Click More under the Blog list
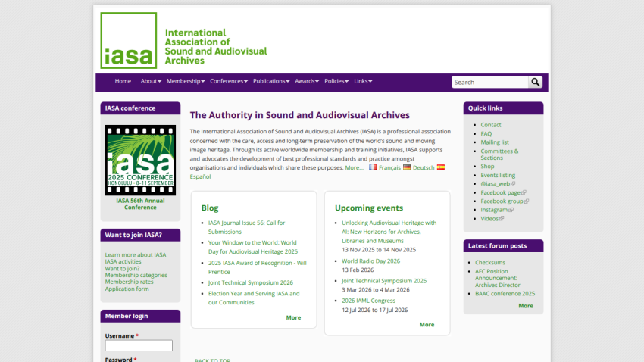The image size is (644, 362). pos(293,317)
